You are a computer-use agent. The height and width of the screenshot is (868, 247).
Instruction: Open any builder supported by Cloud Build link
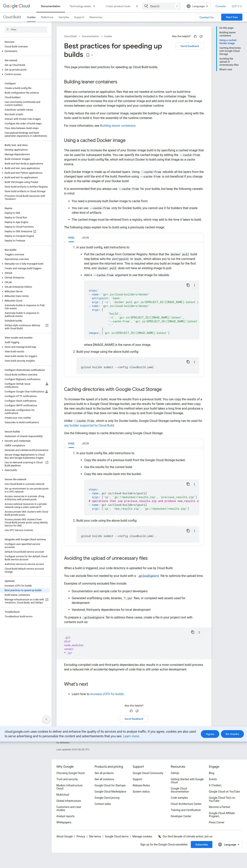[89, 426]
